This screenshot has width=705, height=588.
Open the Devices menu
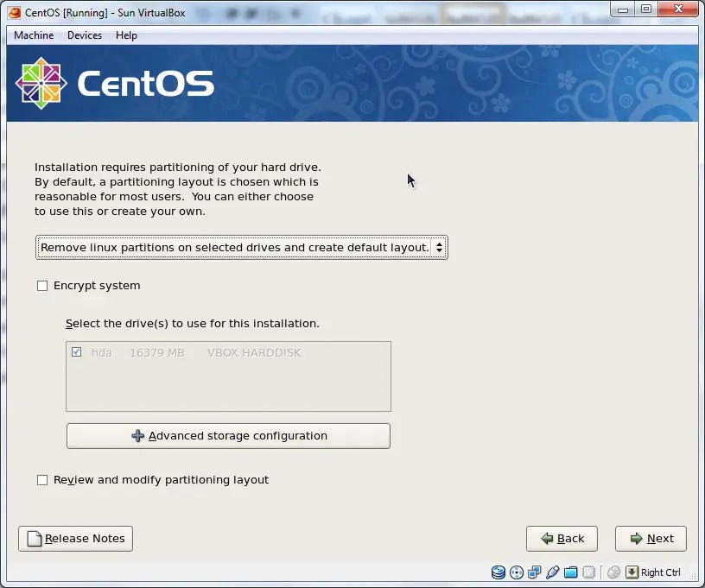(84, 35)
